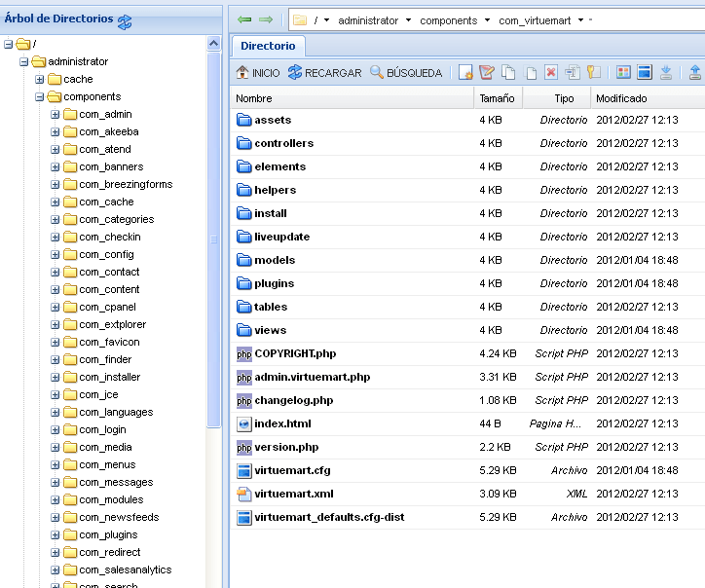Expand the com_breezingforms tree node
The width and height of the screenshot is (705, 588).
click(55, 184)
